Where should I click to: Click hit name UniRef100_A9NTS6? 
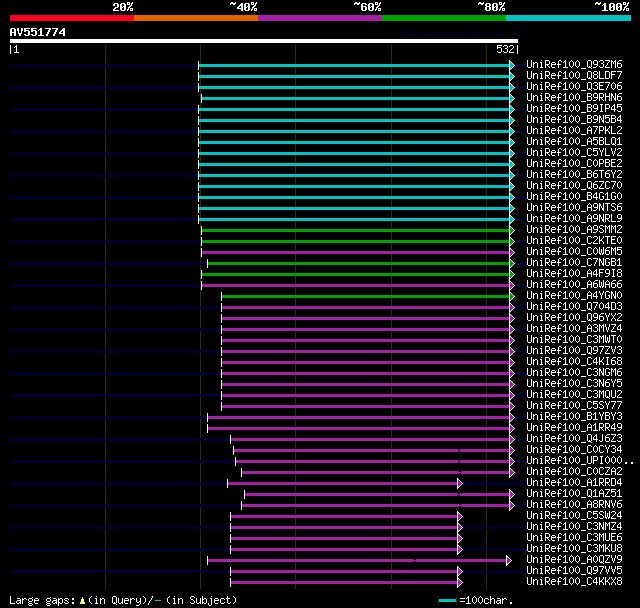[x=574, y=208]
